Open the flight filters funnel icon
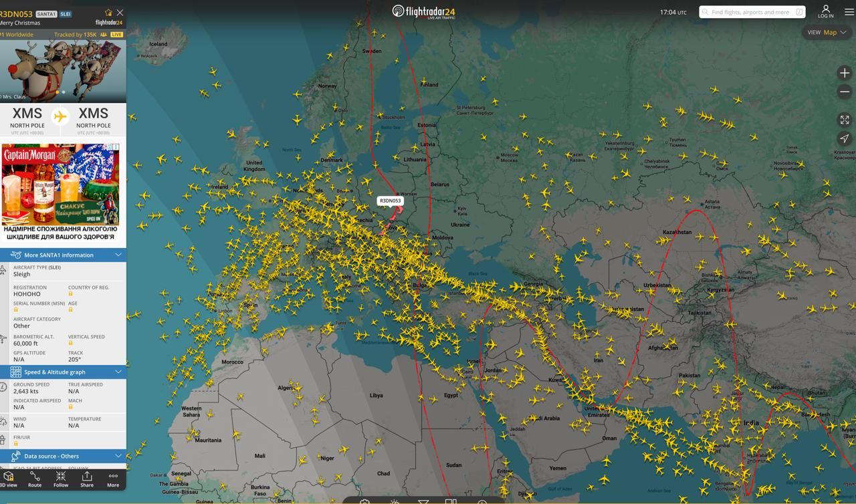The image size is (856, 504). click(422, 500)
